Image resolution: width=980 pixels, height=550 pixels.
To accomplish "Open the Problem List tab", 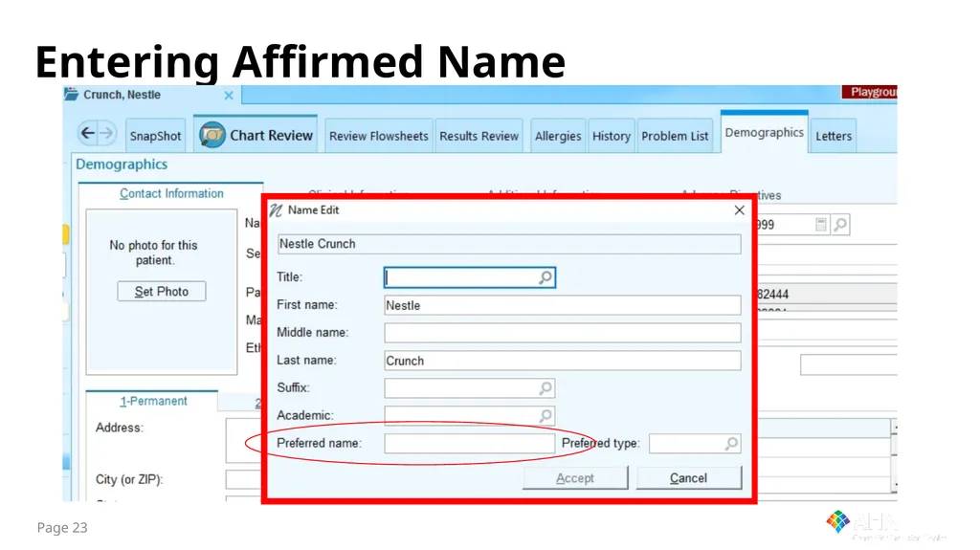I will coord(675,136).
